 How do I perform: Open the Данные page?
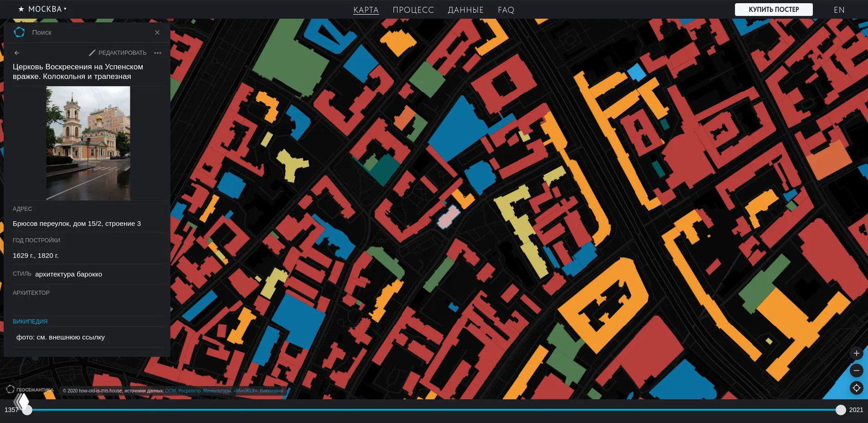pyautogui.click(x=465, y=10)
